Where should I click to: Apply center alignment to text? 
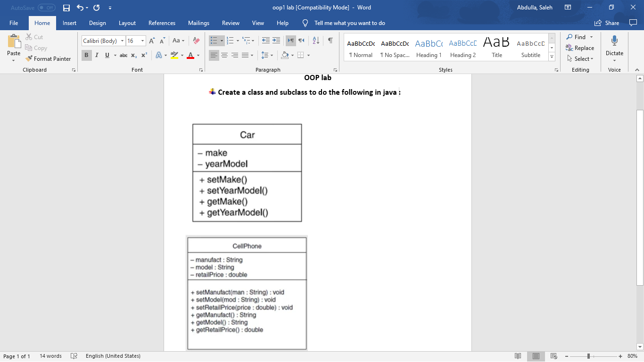(224, 55)
